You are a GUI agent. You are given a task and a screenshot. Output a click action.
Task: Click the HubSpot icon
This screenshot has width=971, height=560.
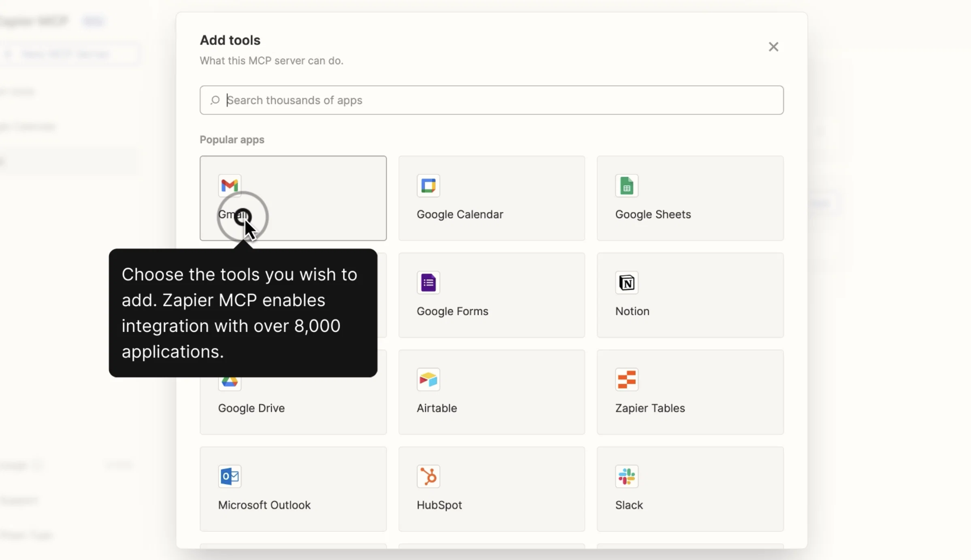(428, 476)
